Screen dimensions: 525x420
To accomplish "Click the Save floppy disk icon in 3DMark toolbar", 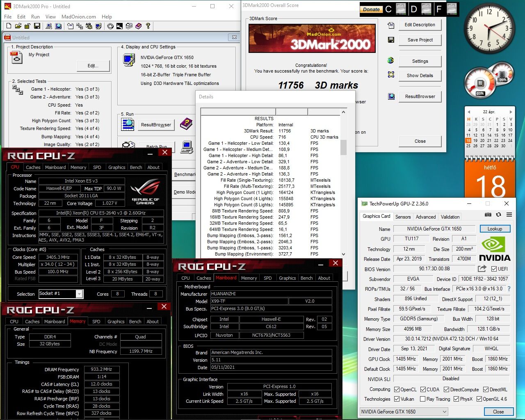I will click(x=37, y=26).
